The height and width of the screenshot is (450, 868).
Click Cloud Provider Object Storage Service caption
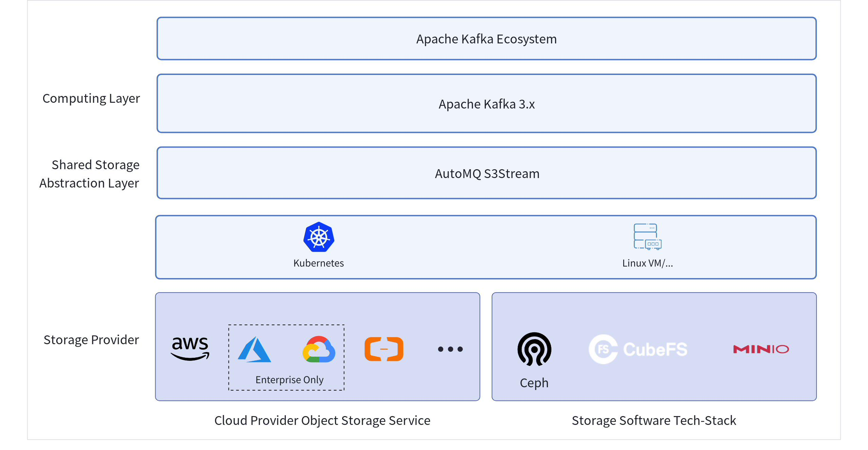[x=322, y=420]
